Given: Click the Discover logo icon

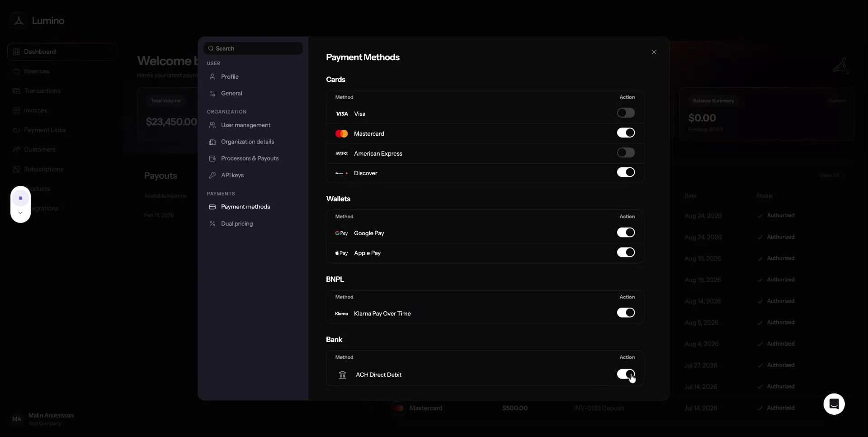Looking at the screenshot, I should pos(342,173).
